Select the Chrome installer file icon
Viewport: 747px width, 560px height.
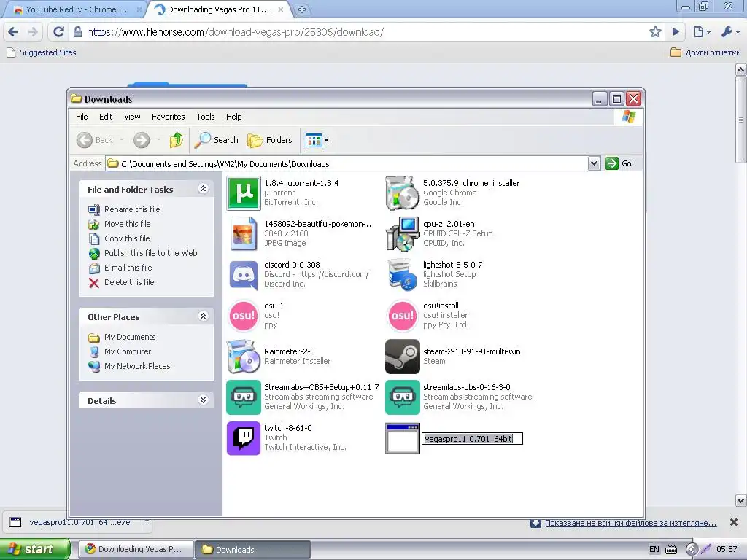pyautogui.click(x=403, y=192)
